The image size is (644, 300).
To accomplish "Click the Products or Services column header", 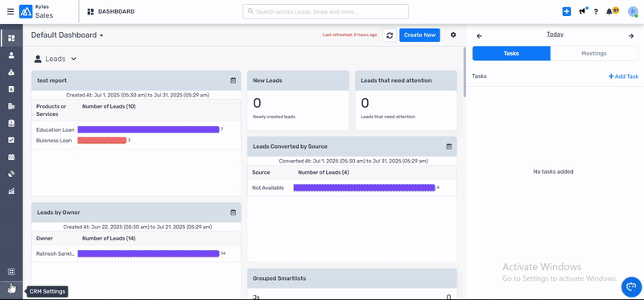I will click(52, 110).
